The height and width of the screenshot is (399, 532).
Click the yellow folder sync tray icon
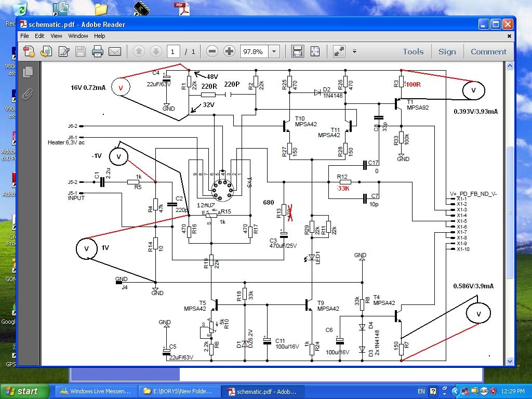point(474,391)
